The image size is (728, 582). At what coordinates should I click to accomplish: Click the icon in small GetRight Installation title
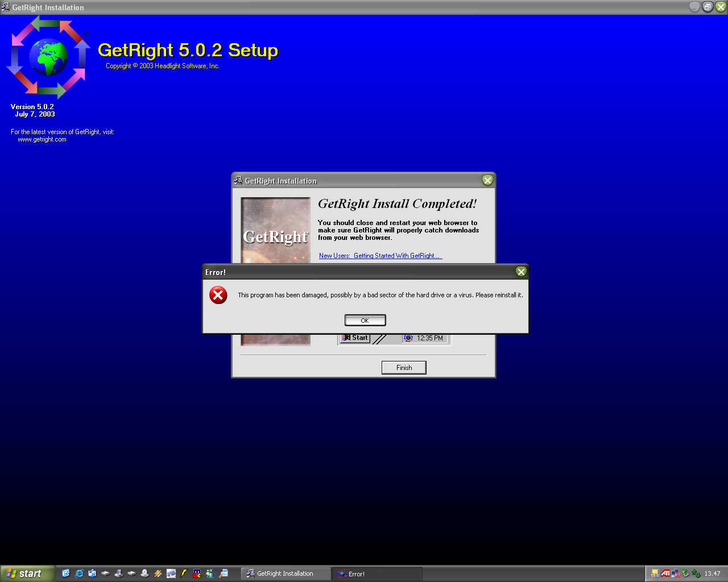pos(238,181)
